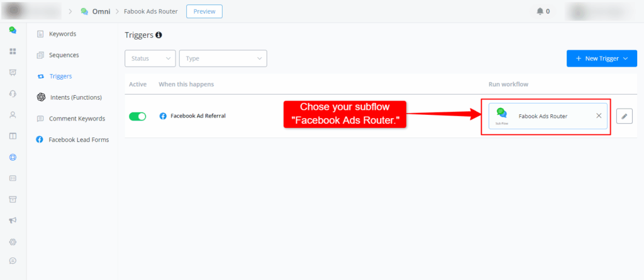The image size is (644, 280).
Task: Expand the Type filter dropdown
Action: pyautogui.click(x=223, y=58)
